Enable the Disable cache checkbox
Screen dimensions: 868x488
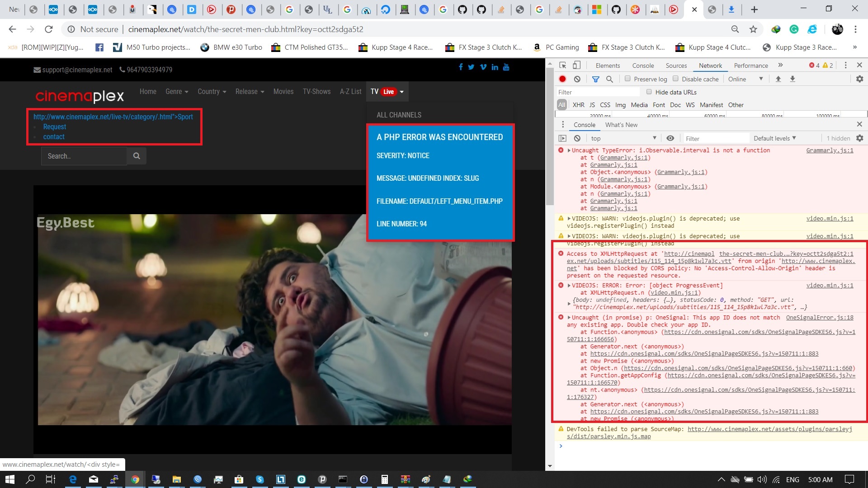click(675, 79)
